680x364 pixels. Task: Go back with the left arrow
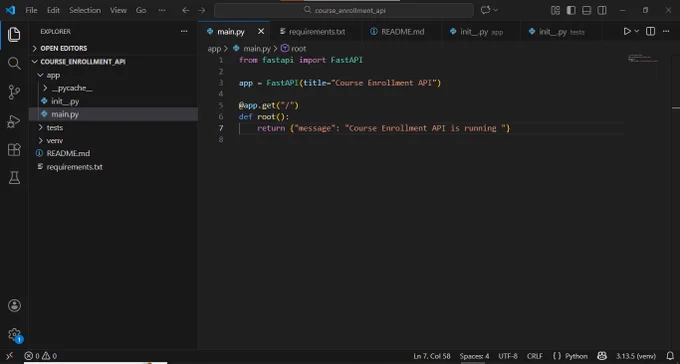[186, 10]
